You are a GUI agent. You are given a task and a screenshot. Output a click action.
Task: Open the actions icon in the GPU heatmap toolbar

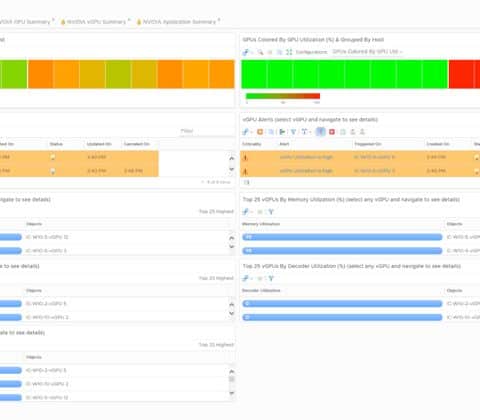click(x=246, y=52)
